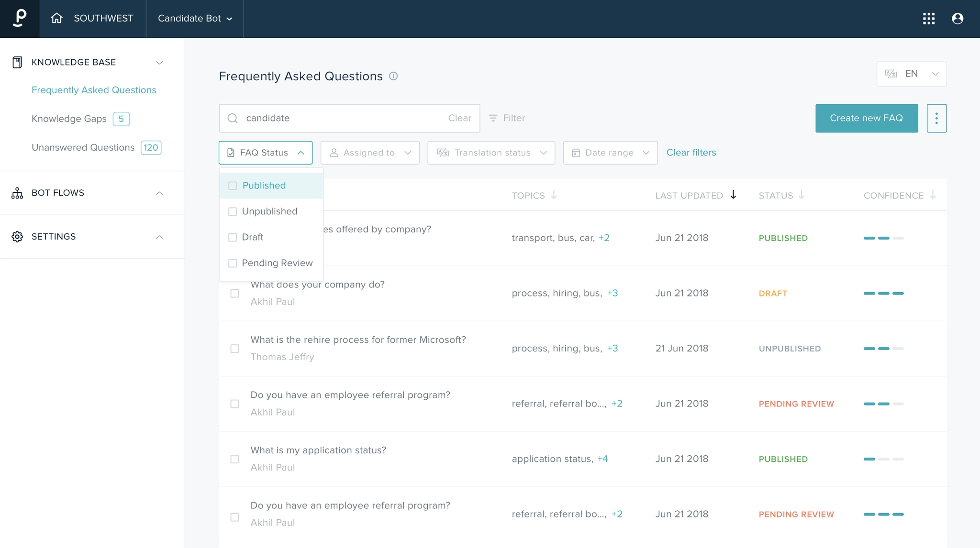Sort by Status arrow

(802, 195)
